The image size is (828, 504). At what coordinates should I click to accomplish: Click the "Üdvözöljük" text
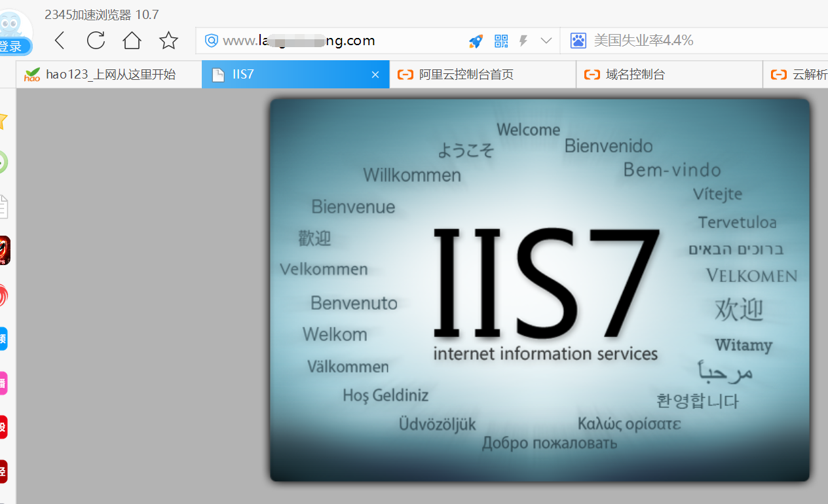(x=438, y=424)
